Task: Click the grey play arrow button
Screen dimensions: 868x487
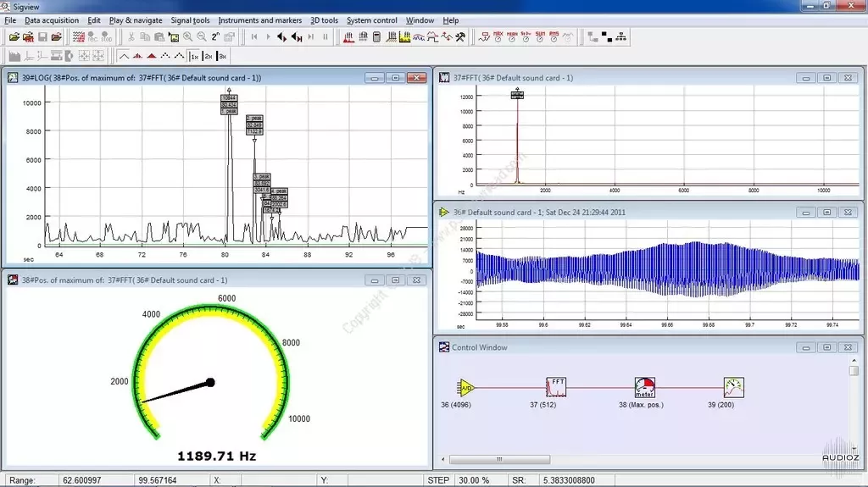Action: pyautogui.click(x=268, y=37)
